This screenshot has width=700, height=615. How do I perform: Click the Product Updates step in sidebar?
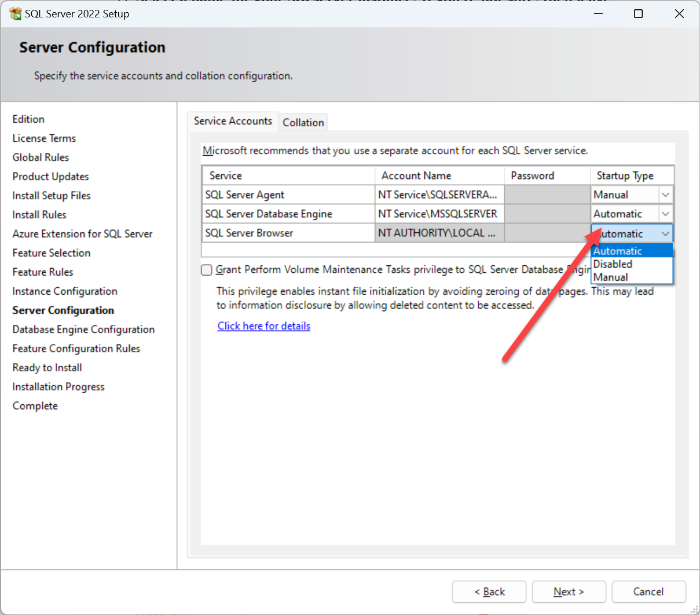(50, 176)
